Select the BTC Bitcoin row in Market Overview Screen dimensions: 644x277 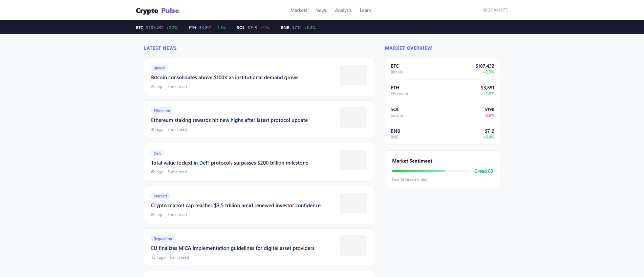tap(443, 69)
